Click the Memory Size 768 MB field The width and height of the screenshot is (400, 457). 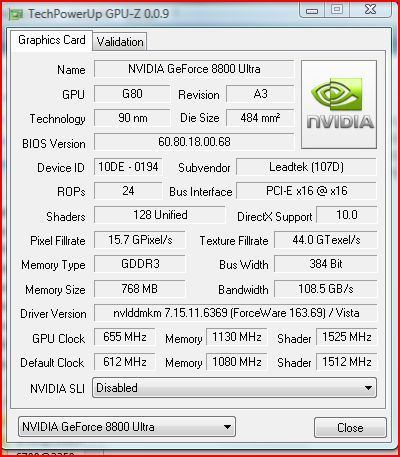140,289
